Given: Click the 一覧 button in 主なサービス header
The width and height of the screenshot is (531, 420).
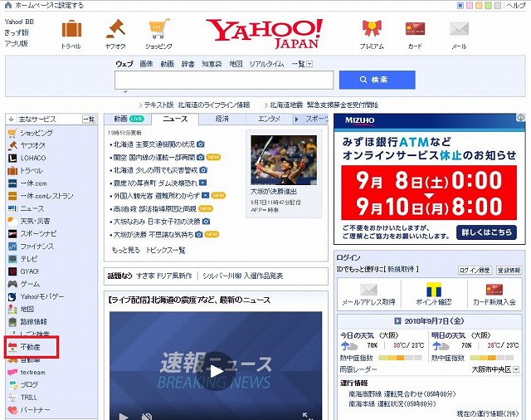Looking at the screenshot, I should [90, 120].
